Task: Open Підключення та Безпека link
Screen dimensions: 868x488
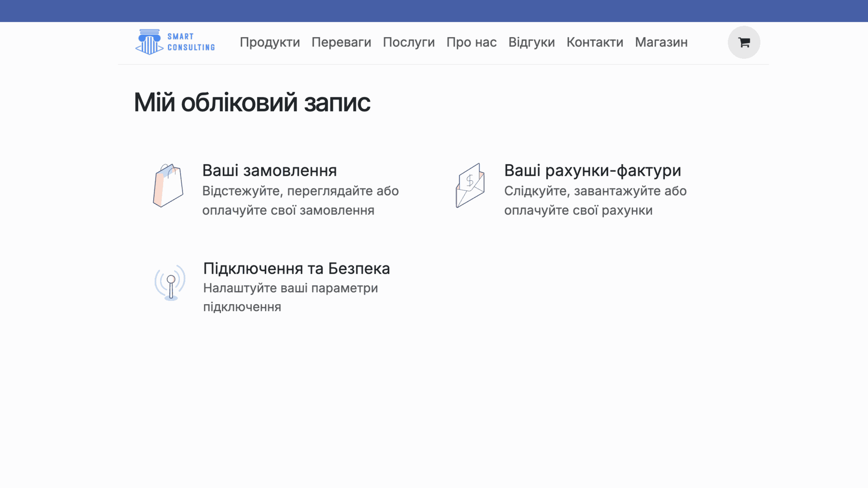Action: tap(296, 268)
